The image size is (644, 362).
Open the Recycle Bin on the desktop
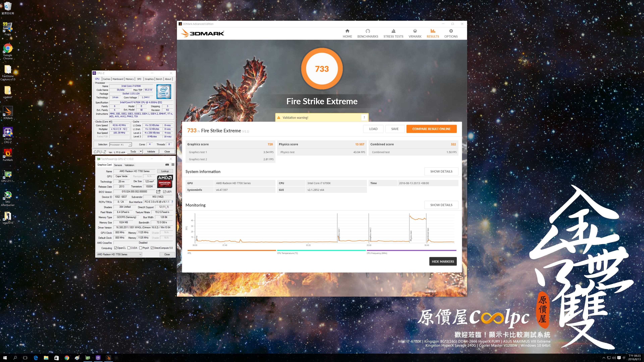(8, 8)
